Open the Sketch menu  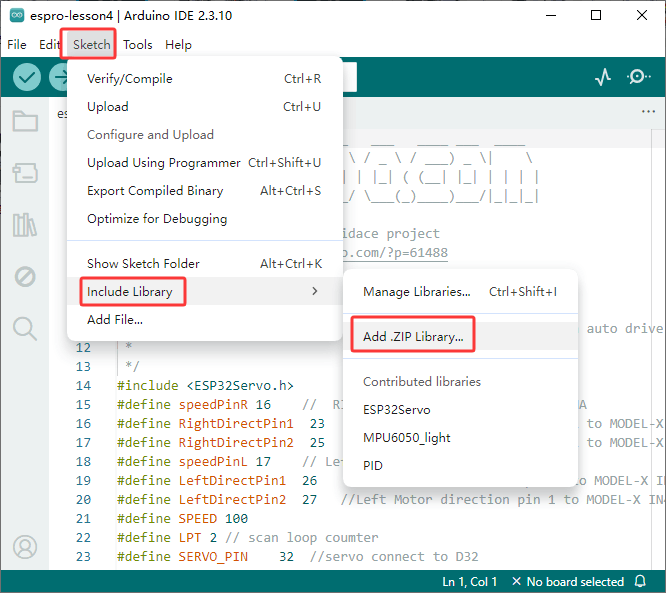[91, 45]
